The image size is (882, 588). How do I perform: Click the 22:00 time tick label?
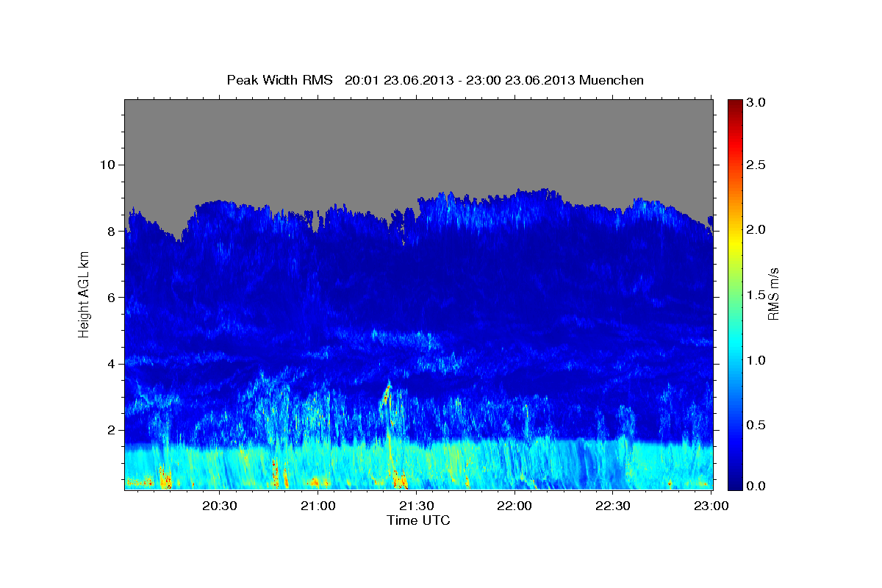[x=514, y=506]
